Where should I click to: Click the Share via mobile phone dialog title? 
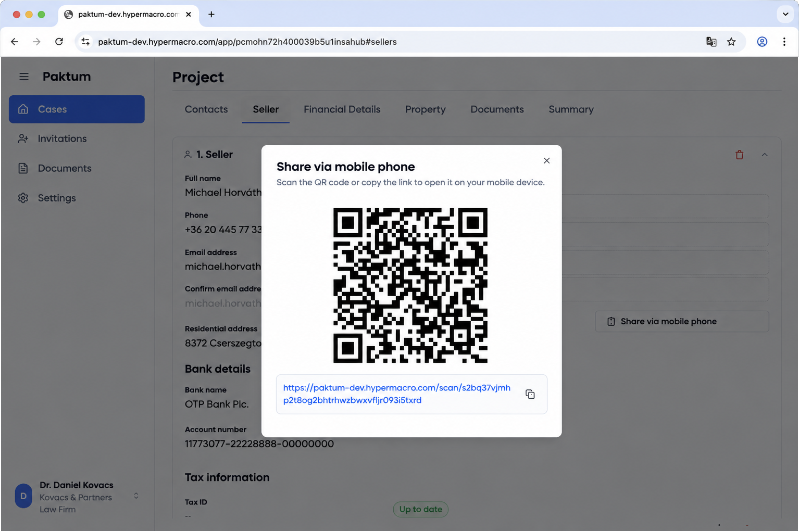346,167
